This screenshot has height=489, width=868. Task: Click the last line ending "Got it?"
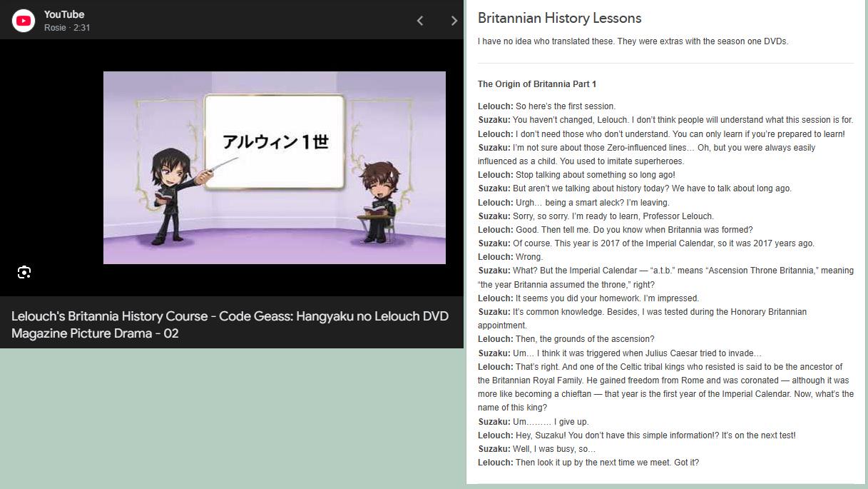click(x=606, y=463)
